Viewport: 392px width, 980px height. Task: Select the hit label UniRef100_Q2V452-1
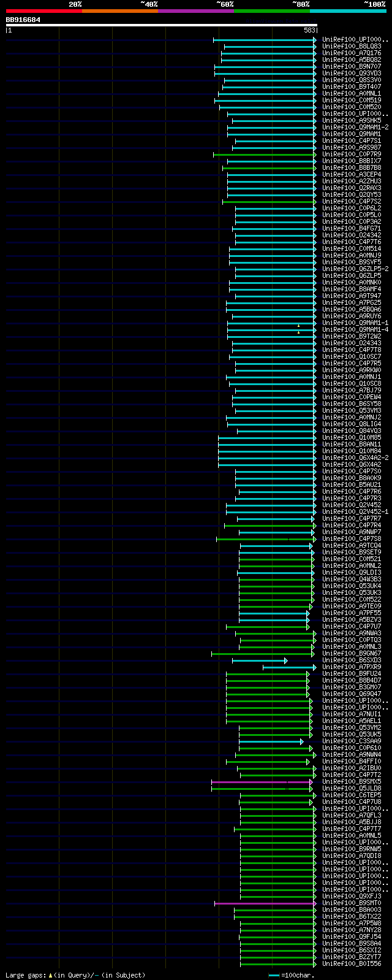pos(355,511)
